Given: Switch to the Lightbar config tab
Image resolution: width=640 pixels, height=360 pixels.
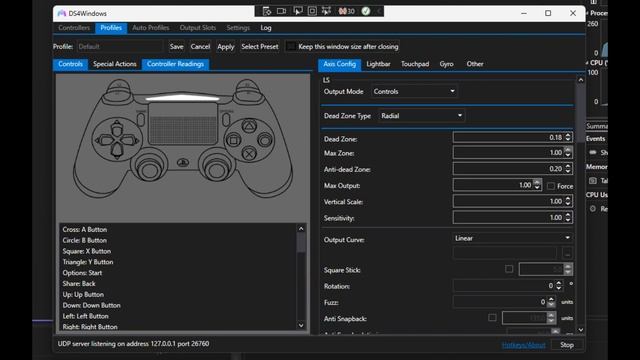Looking at the screenshot, I should click(x=378, y=64).
